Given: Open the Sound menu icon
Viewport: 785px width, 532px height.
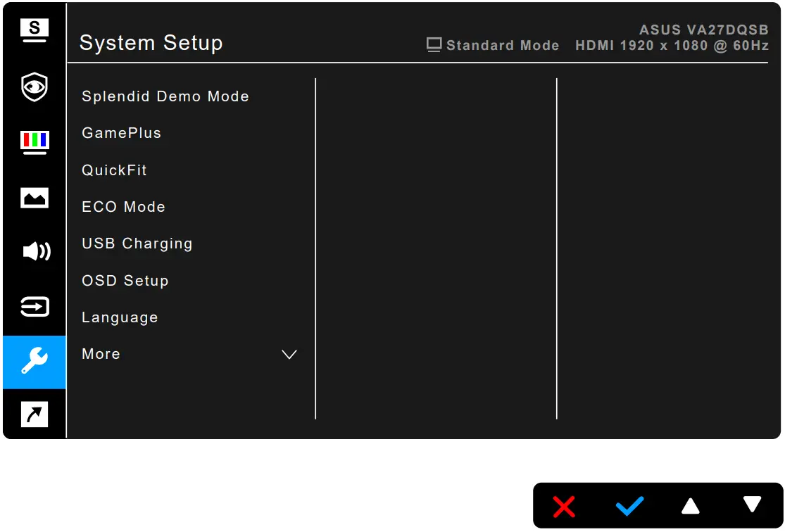Looking at the screenshot, I should (34, 251).
